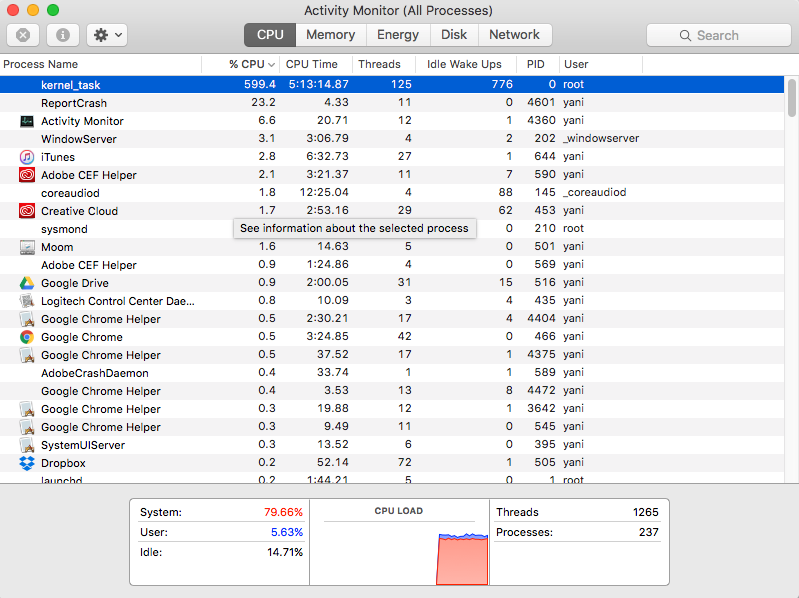Select the Google Chrome process name
Viewport: 799px width, 598px height.
click(x=82, y=337)
